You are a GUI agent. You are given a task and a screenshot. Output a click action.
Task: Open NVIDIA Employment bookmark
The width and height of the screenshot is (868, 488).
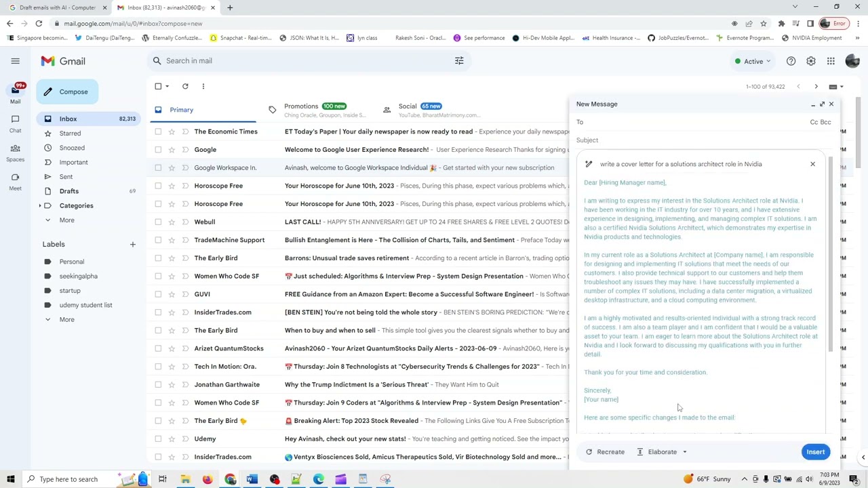(811, 38)
